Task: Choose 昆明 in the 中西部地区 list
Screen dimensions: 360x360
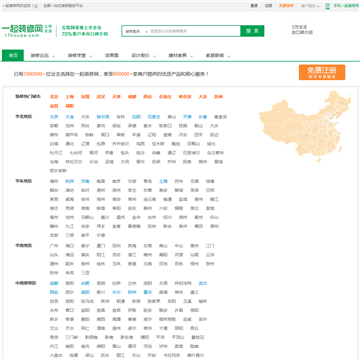Action: (101, 283)
